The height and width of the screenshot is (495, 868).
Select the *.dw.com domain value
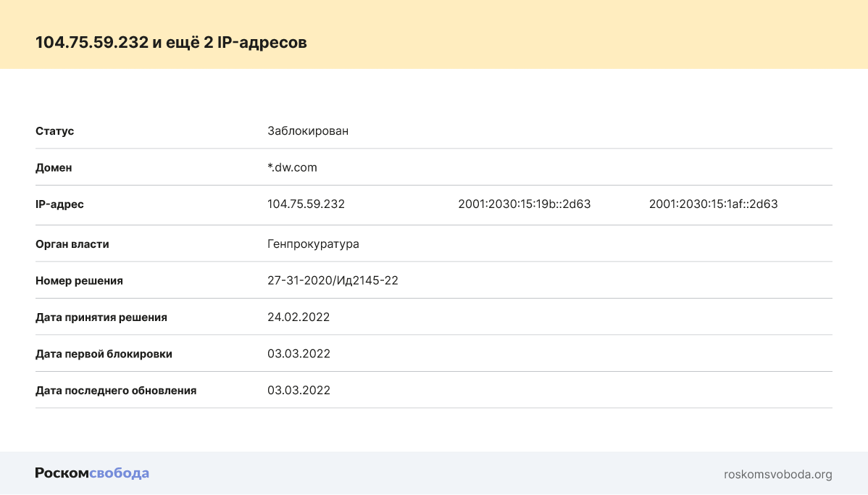point(292,167)
